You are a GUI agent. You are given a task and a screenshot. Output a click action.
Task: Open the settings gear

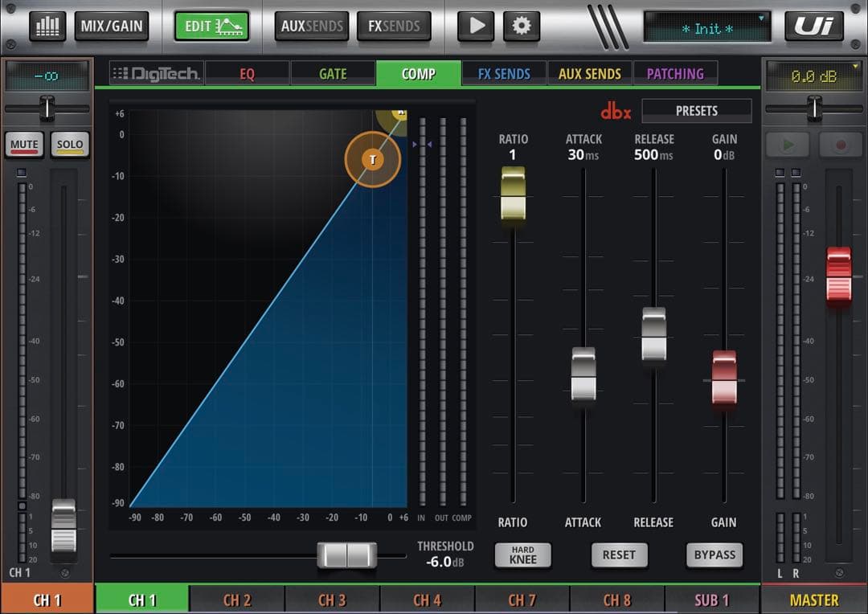point(521,26)
